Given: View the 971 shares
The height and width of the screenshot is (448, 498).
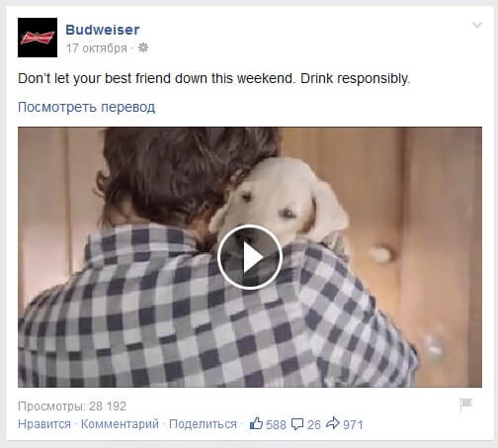Looking at the screenshot, I should pos(353,424).
